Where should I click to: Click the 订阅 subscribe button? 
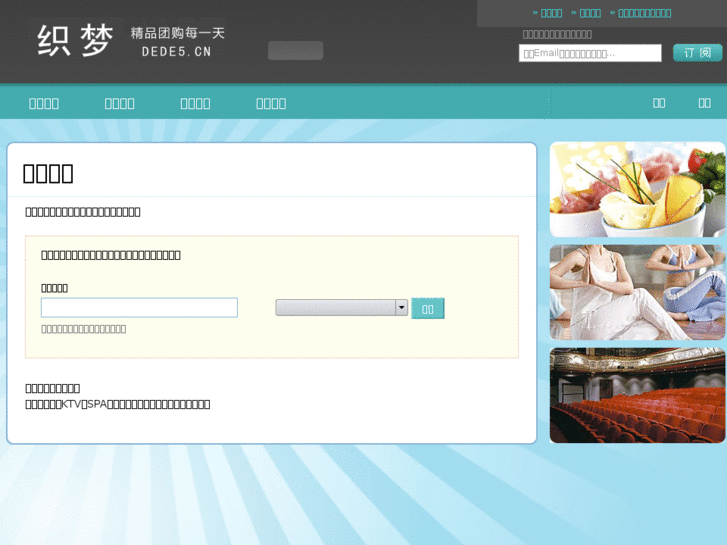click(697, 53)
